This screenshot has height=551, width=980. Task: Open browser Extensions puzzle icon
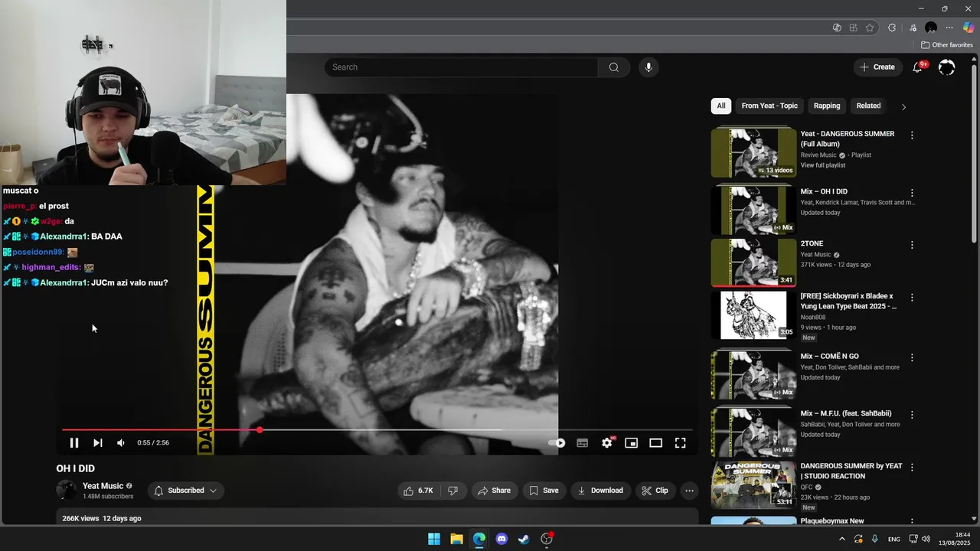click(892, 28)
